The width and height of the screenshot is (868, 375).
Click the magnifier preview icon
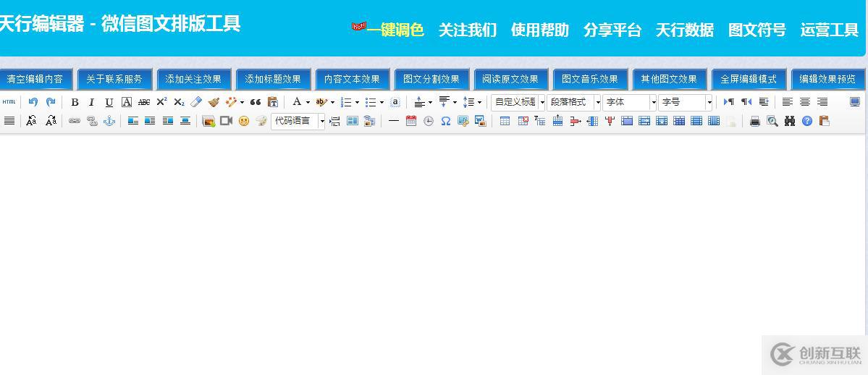772,121
